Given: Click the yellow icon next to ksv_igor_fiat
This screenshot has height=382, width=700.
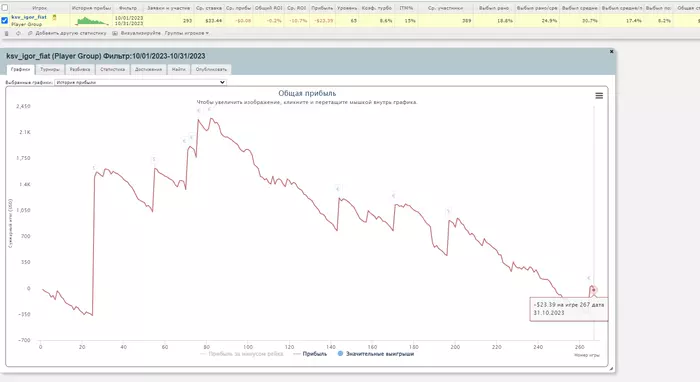Looking at the screenshot, I should pos(54,17).
